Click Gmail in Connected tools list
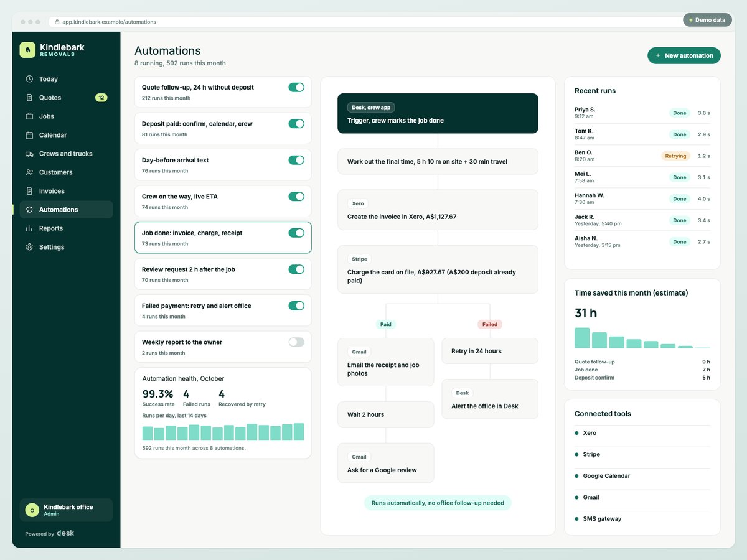Image resolution: width=747 pixels, height=560 pixels. pyautogui.click(x=642, y=497)
